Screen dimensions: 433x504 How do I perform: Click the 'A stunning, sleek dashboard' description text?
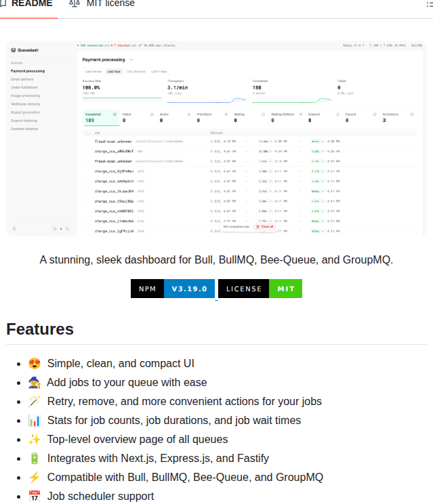click(x=216, y=259)
